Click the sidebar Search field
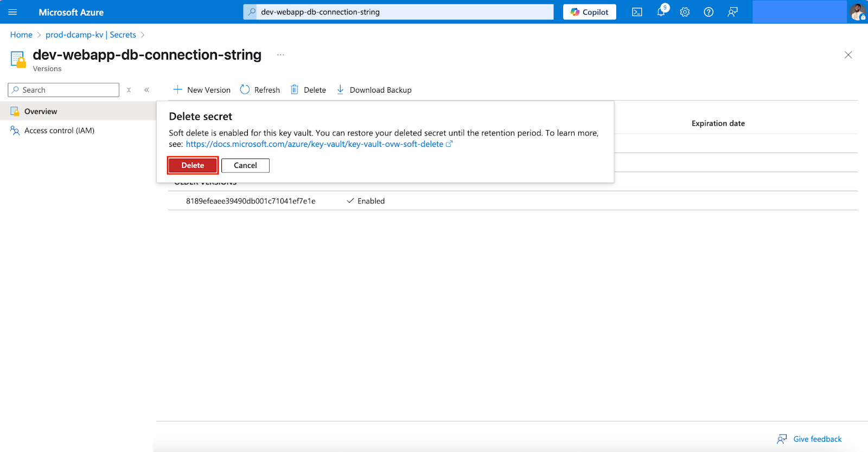868x452 pixels. pyautogui.click(x=63, y=90)
